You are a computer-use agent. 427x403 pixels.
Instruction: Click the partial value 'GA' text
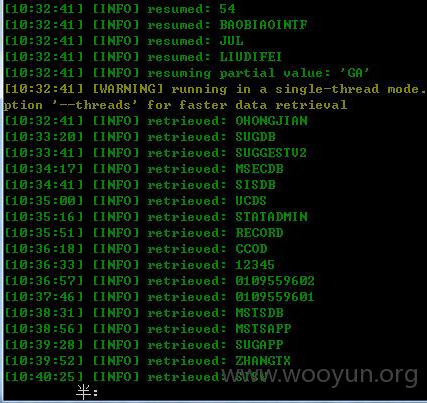point(358,73)
